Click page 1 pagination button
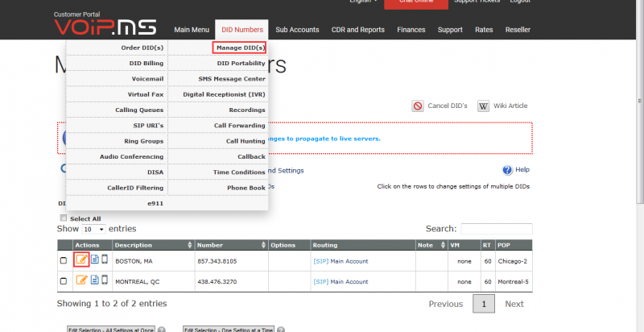The width and height of the screenshot is (644, 332). [x=484, y=304]
